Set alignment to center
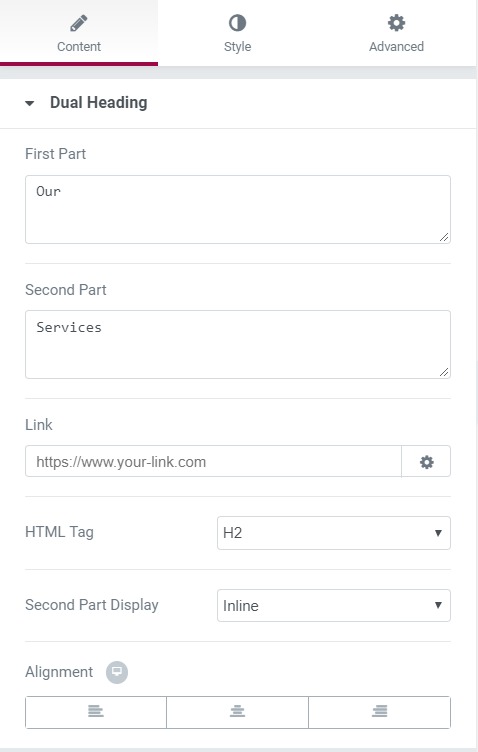 (237, 712)
